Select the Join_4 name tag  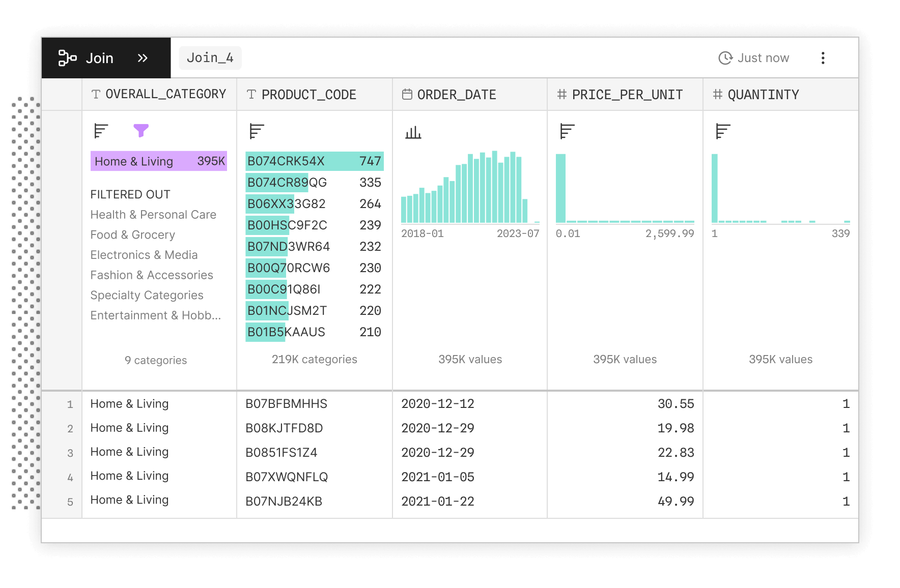[210, 58]
